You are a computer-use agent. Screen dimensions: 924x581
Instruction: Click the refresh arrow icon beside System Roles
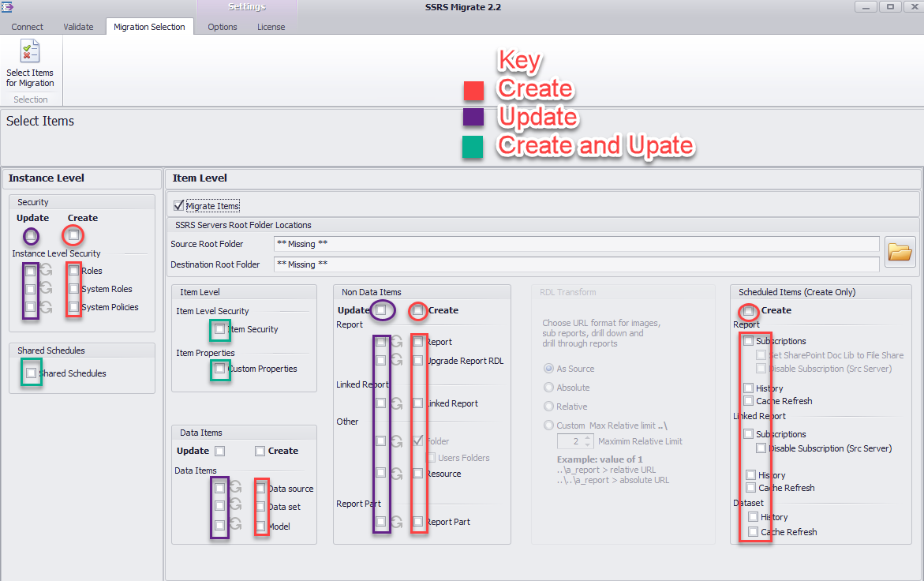pyautogui.click(x=47, y=289)
